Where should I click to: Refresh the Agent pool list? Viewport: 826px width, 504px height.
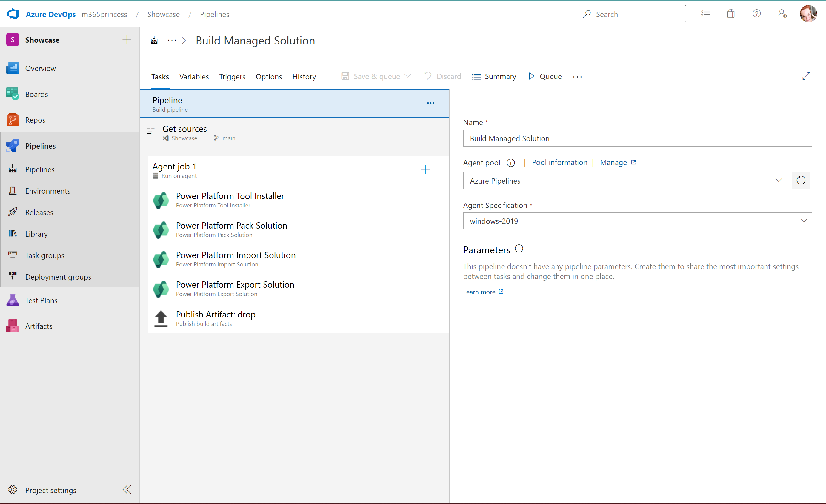[x=801, y=181]
